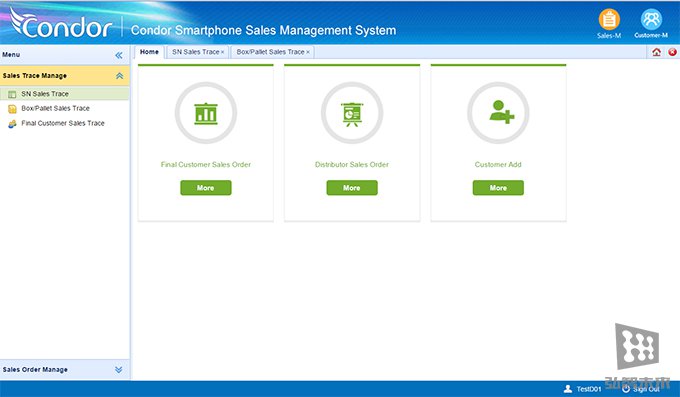Click the red close-all icon in tab bar
Screen dimensions: 680x397
tap(672, 52)
